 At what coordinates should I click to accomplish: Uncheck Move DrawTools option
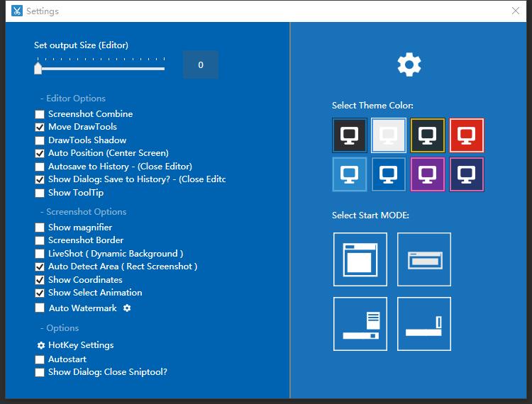[x=40, y=127]
